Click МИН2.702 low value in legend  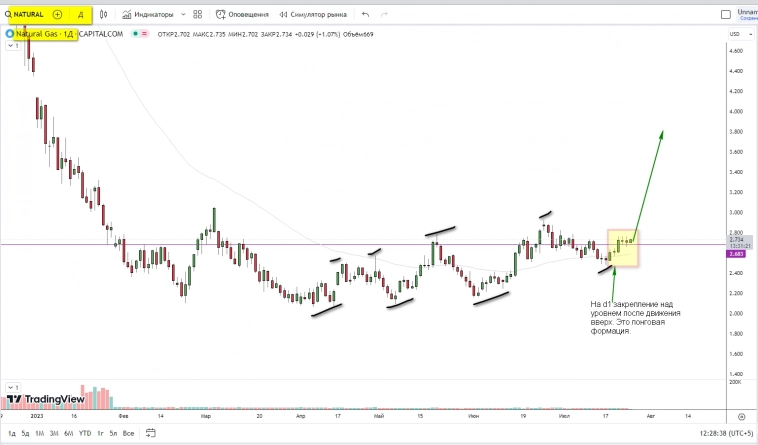(x=243, y=34)
